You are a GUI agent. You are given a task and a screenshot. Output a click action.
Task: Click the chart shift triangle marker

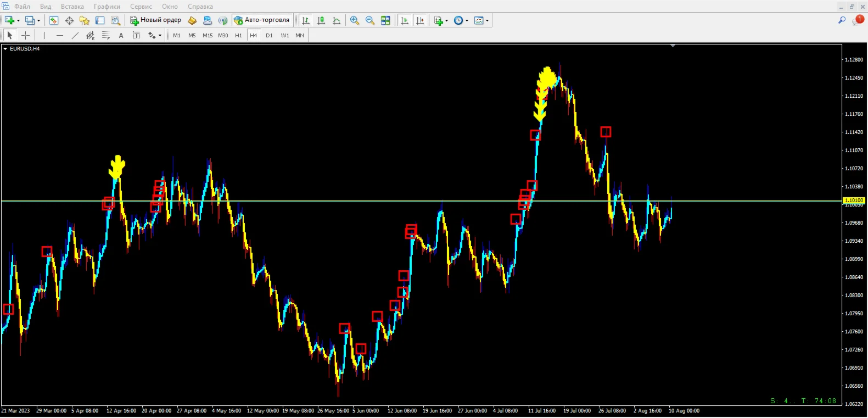673,46
